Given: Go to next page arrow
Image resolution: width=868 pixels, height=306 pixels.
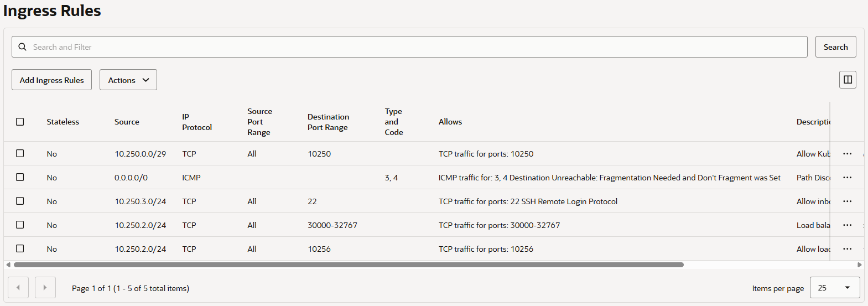Looking at the screenshot, I should coord(45,288).
